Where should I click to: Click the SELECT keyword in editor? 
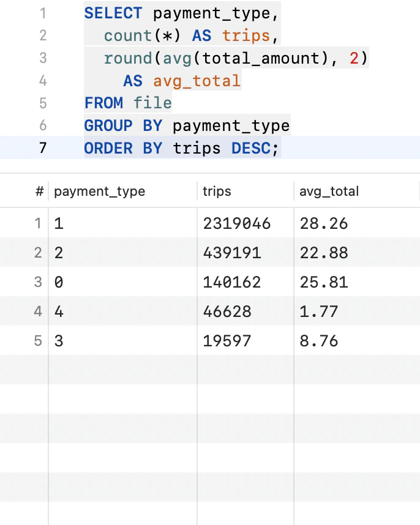(113, 13)
